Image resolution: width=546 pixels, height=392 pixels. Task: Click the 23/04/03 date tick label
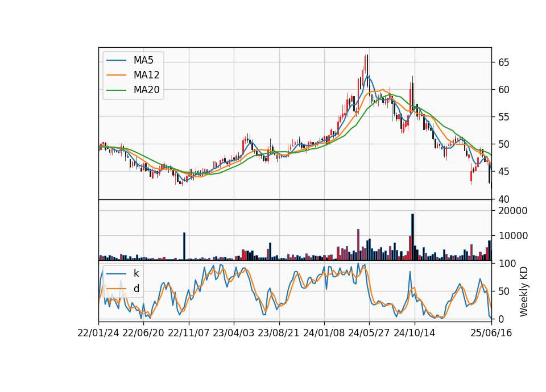click(234, 333)
